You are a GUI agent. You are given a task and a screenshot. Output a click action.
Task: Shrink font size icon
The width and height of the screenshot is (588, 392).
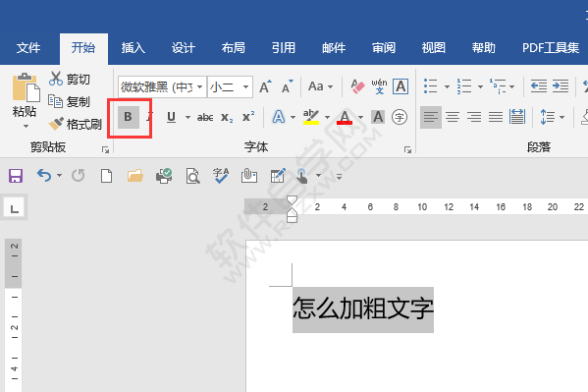coord(288,86)
